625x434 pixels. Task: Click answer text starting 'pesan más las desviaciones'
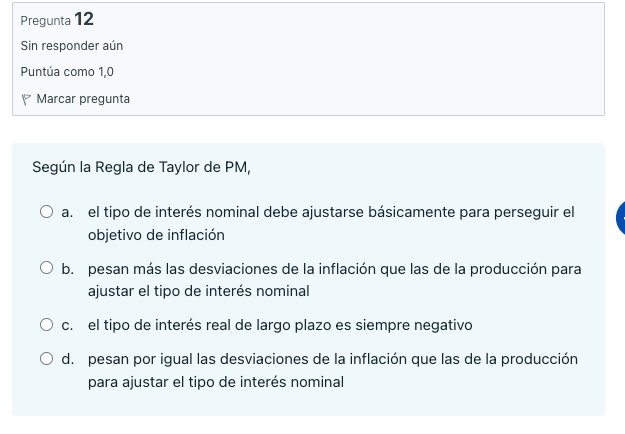click(x=334, y=280)
